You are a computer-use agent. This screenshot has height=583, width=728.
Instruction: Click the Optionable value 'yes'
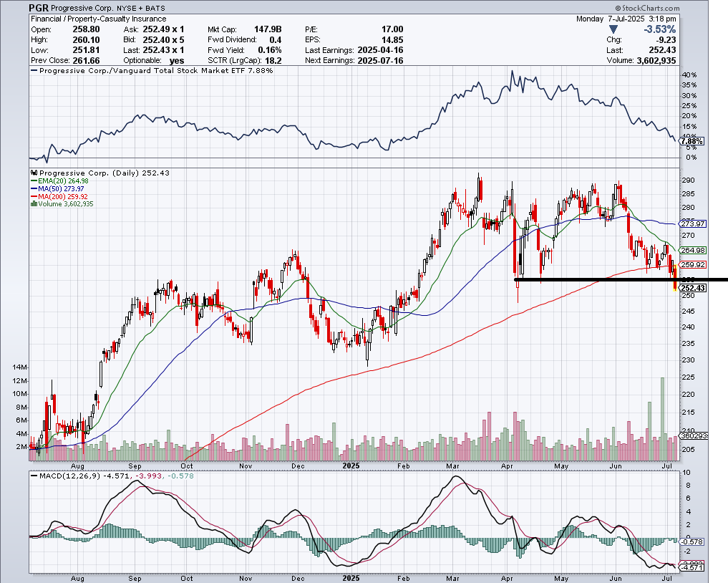(177, 60)
